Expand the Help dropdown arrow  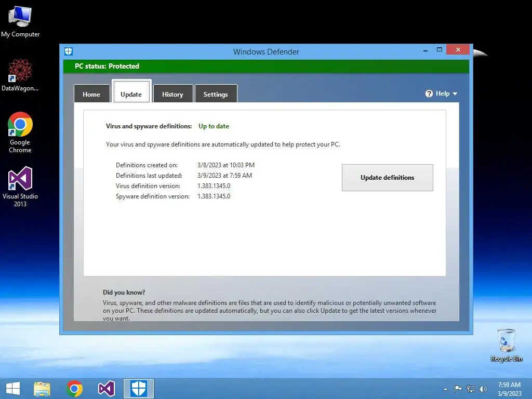tap(455, 94)
